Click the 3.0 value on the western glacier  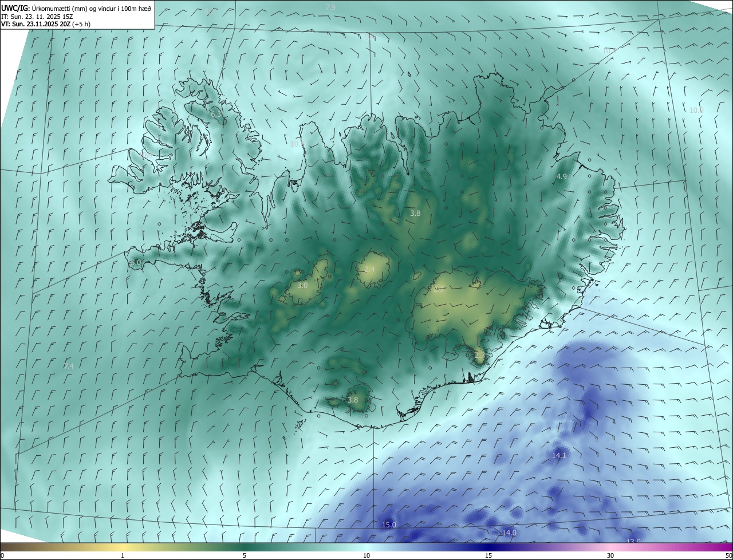pyautogui.click(x=302, y=285)
